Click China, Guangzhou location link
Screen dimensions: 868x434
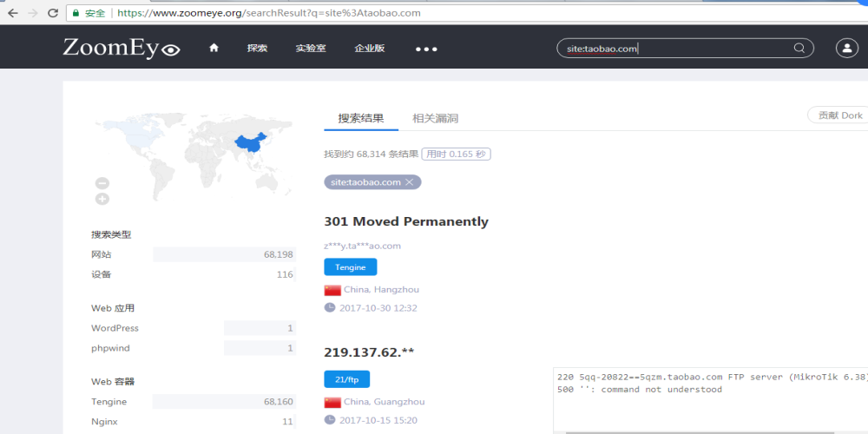[x=385, y=402]
